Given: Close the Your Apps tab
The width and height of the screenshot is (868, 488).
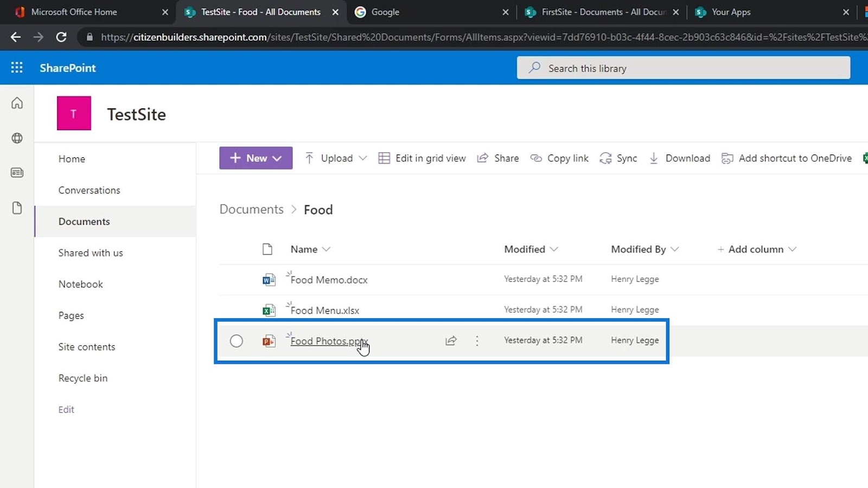Looking at the screenshot, I should 846,12.
